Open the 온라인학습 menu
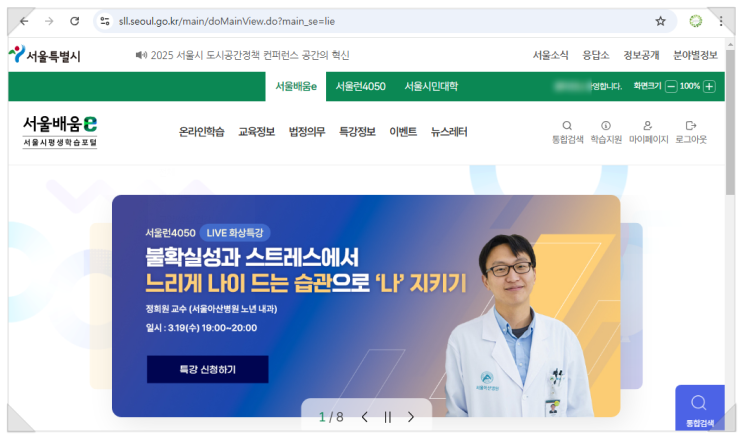The image size is (743, 439). point(201,132)
